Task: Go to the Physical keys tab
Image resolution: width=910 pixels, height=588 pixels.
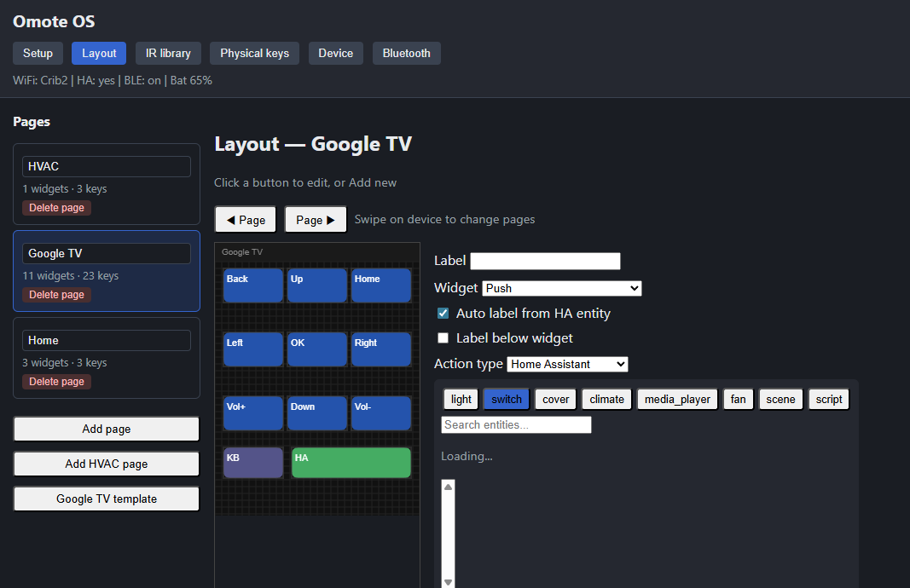Action: coord(254,54)
